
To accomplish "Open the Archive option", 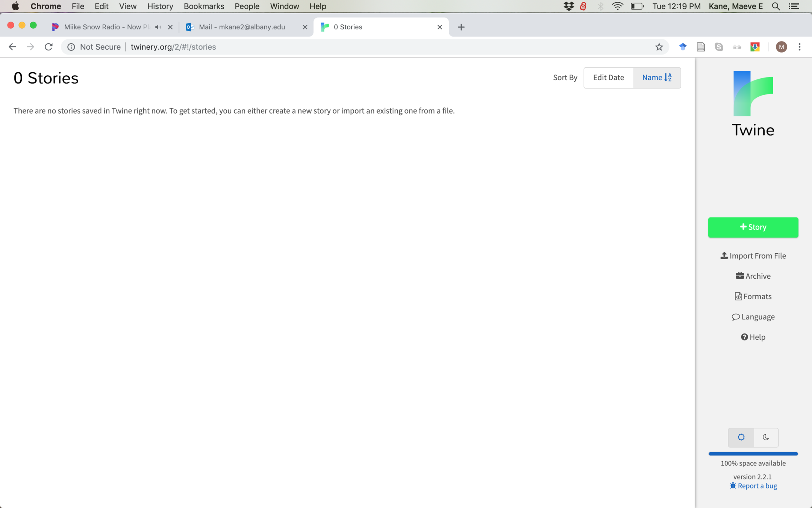I will (753, 276).
